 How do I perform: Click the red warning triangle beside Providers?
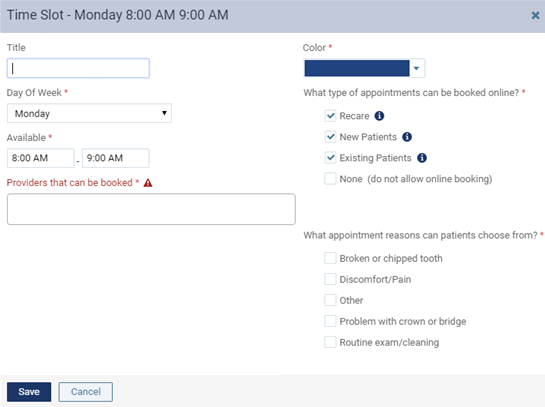pyautogui.click(x=148, y=183)
